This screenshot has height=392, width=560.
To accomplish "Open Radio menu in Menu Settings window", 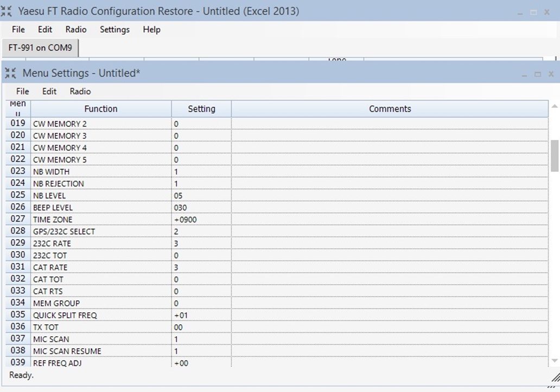I will 80,92.
